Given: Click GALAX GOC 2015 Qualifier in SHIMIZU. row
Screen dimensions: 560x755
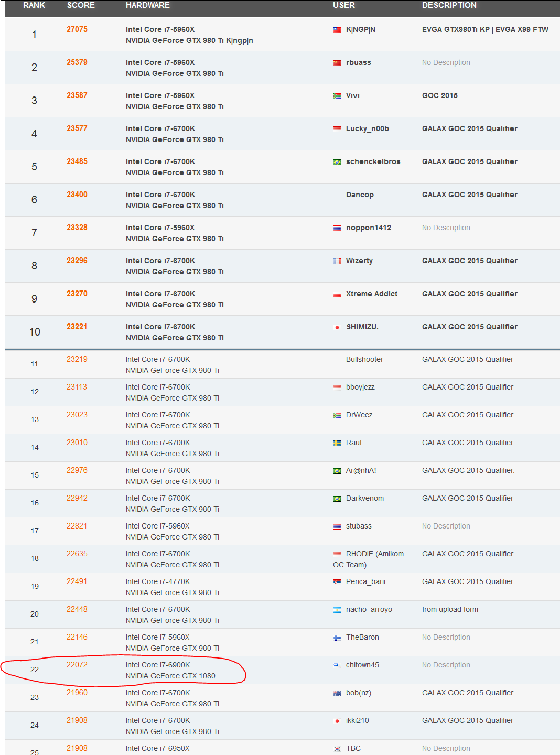Looking at the screenshot, I should pos(470,327).
